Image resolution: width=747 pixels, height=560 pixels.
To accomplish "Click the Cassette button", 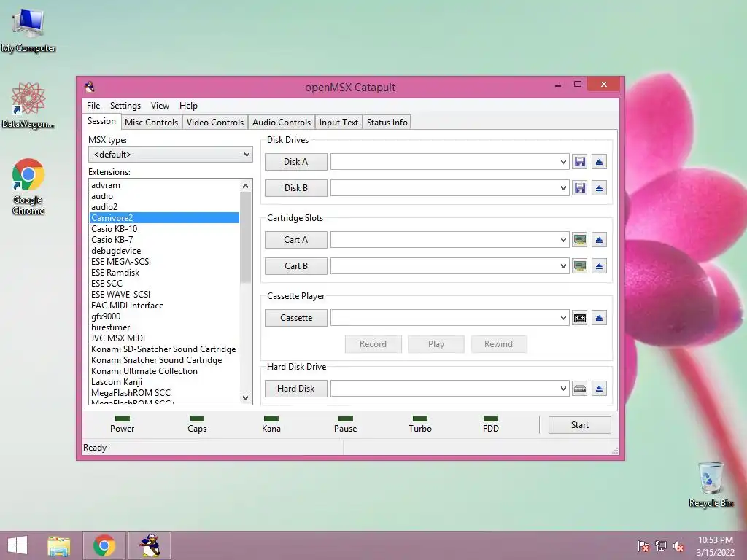I will pyautogui.click(x=296, y=318).
